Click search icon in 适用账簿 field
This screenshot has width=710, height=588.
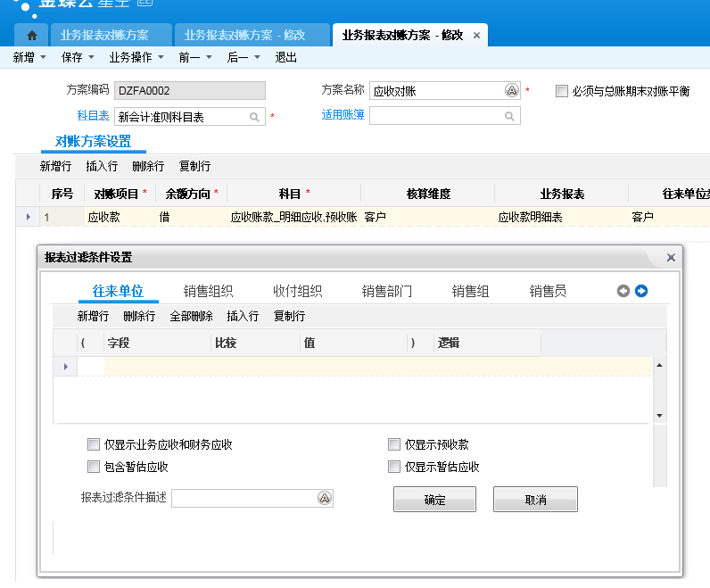point(509,116)
